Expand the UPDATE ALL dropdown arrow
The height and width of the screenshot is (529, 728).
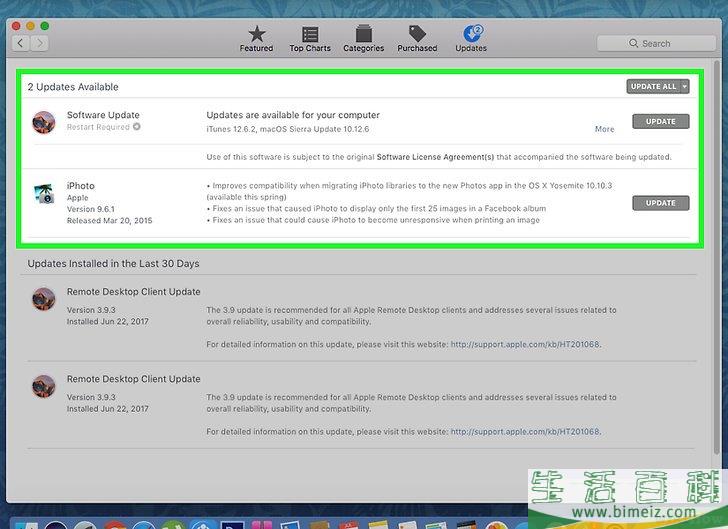pos(685,86)
